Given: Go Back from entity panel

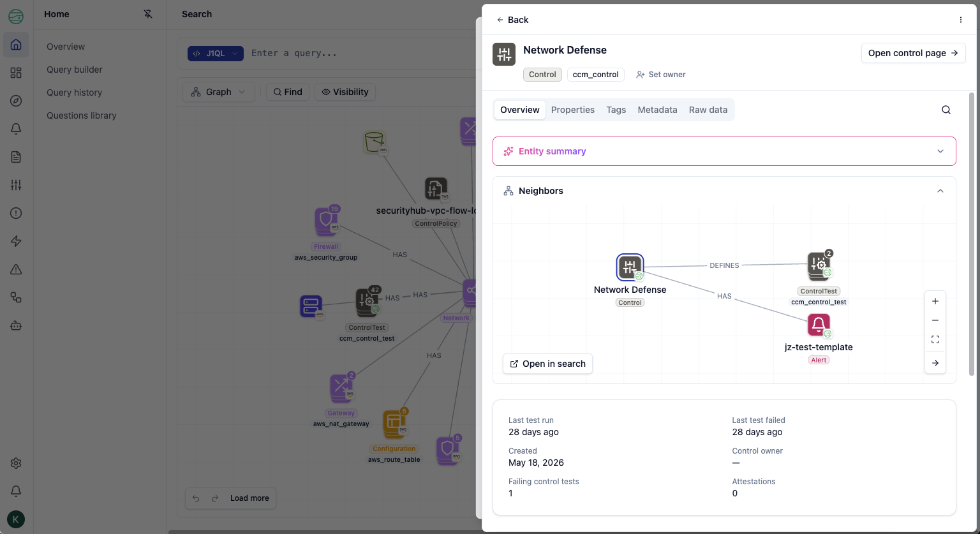Looking at the screenshot, I should [x=512, y=20].
